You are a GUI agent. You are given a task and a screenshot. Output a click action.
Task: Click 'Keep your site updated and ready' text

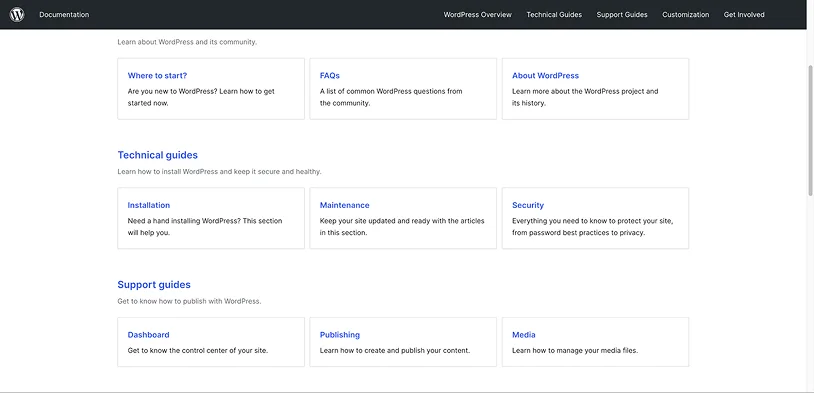coord(402,227)
